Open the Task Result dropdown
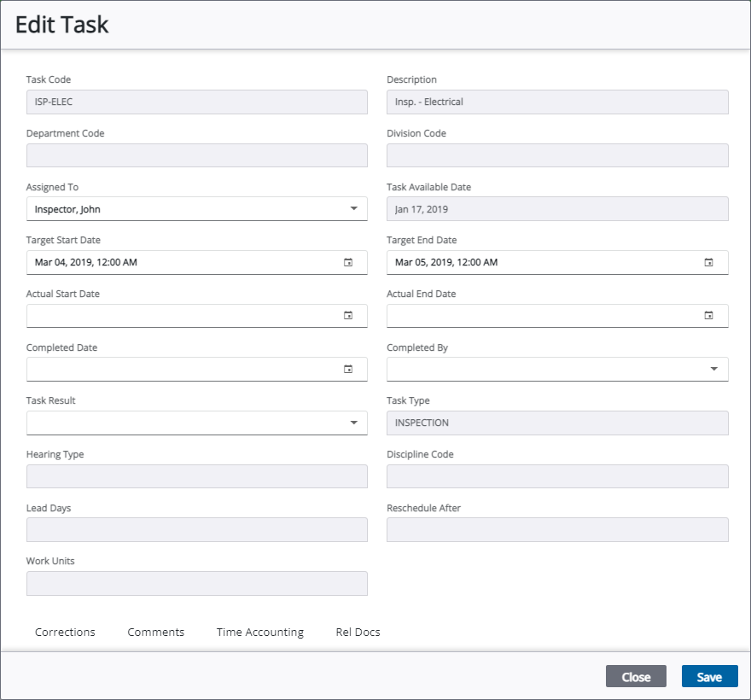The image size is (751, 700). click(352, 423)
